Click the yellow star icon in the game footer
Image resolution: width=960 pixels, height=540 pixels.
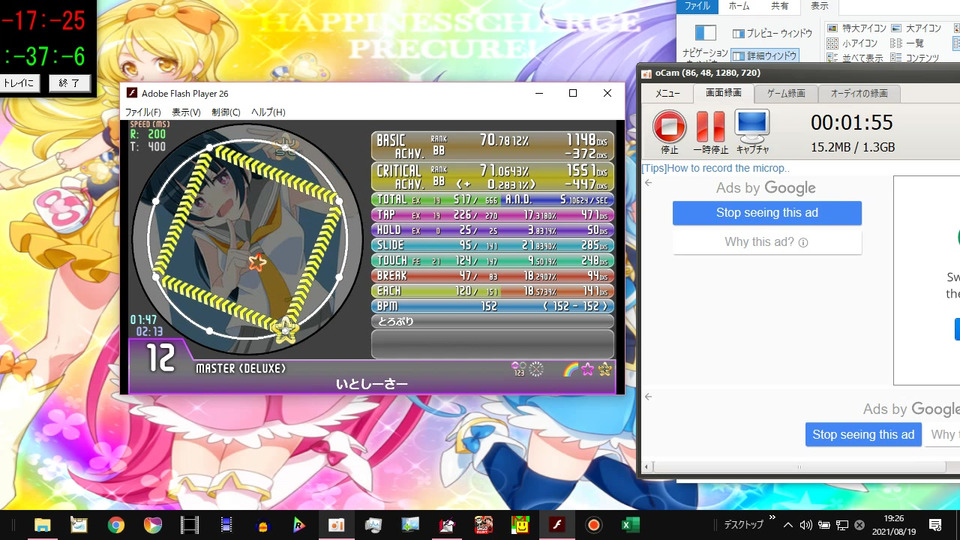[605, 369]
